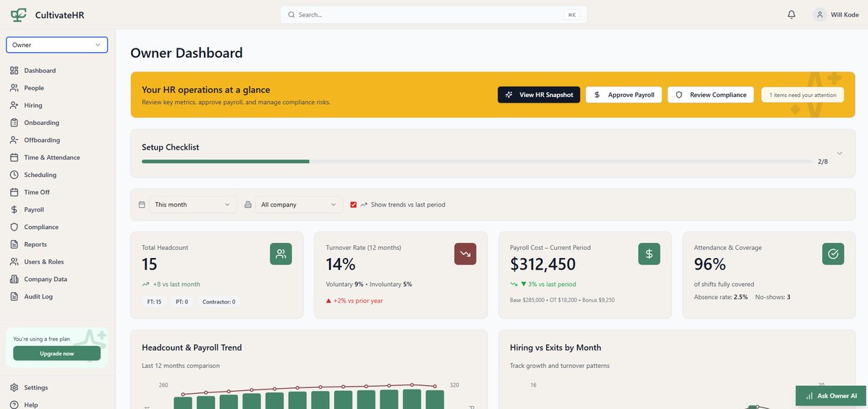Go to Dashboard in sidebar
The height and width of the screenshot is (409, 868).
pos(40,71)
